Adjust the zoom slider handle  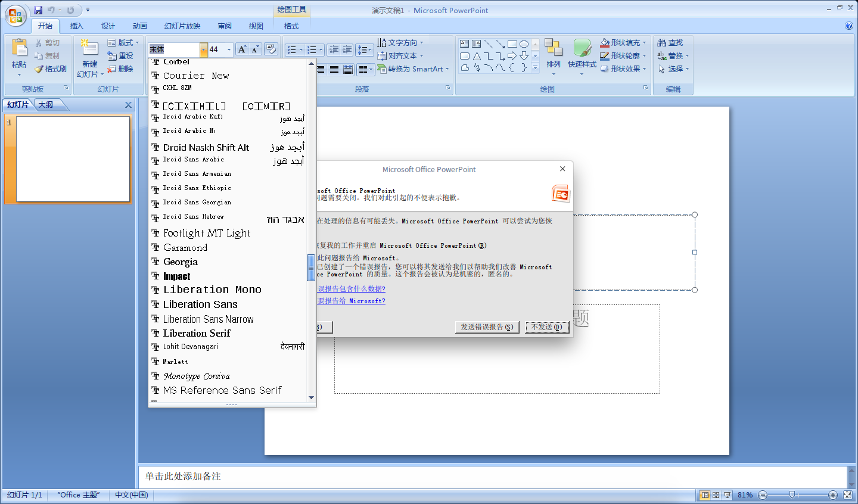(792, 495)
